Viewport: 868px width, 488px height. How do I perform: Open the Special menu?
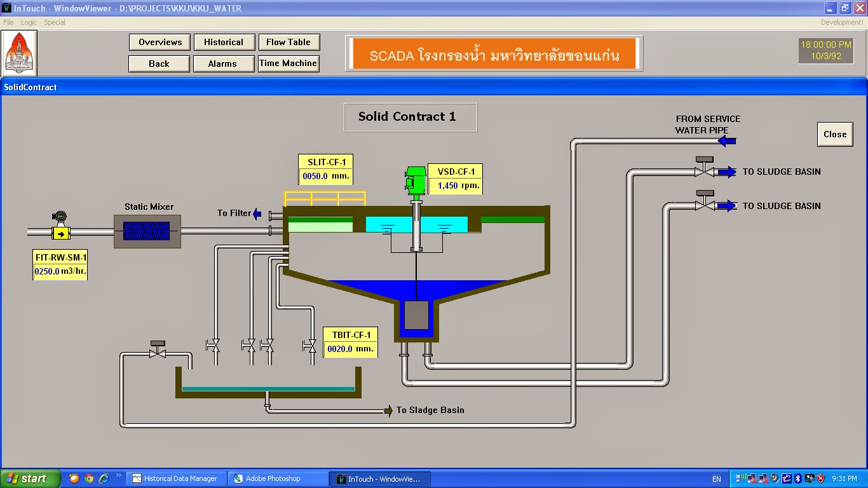pyautogui.click(x=55, y=22)
